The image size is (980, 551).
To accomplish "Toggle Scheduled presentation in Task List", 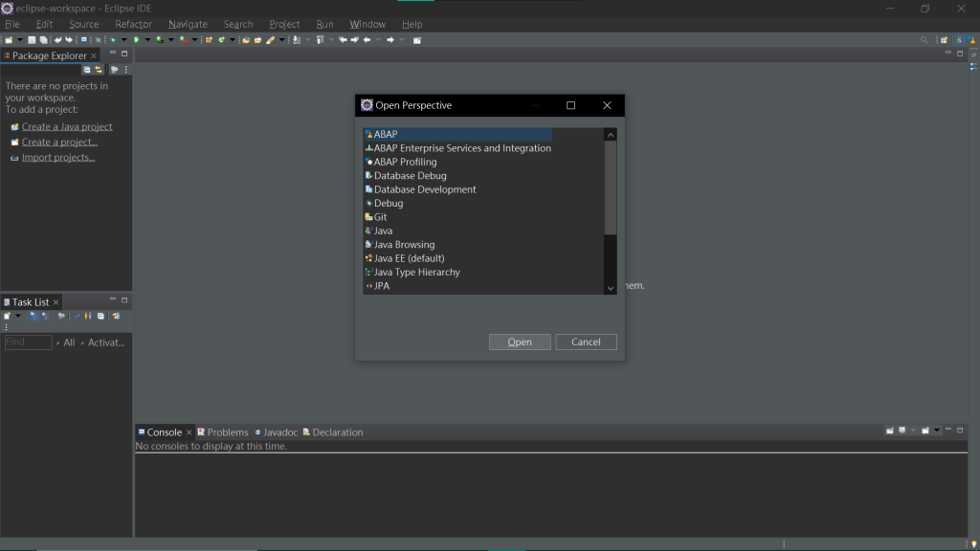I will 45,316.
